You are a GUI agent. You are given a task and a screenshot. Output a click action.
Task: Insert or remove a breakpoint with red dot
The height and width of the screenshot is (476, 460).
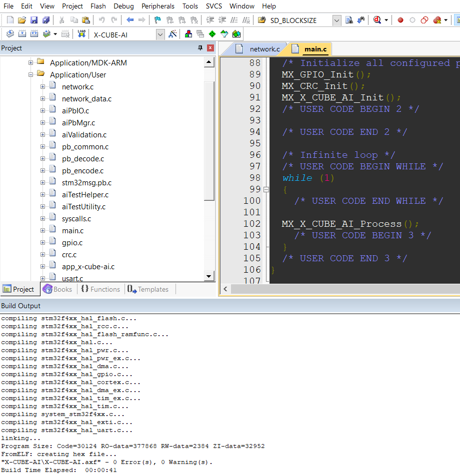pyautogui.click(x=400, y=21)
